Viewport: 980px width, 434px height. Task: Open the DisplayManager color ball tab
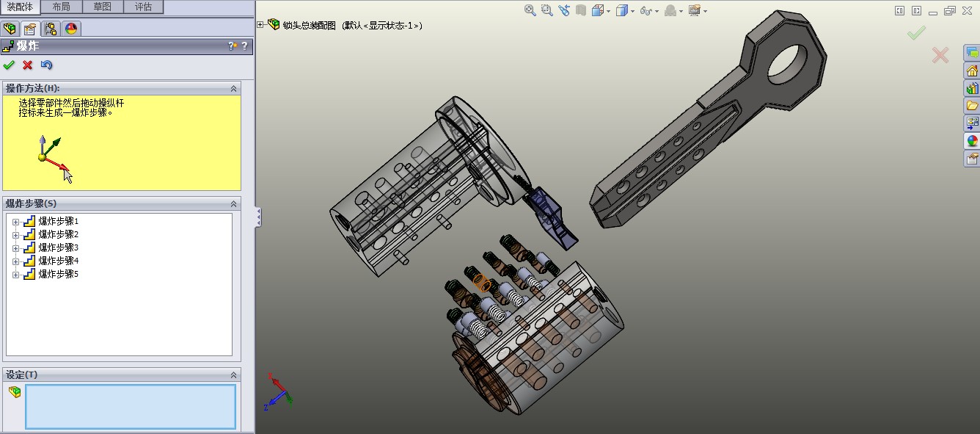click(71, 29)
